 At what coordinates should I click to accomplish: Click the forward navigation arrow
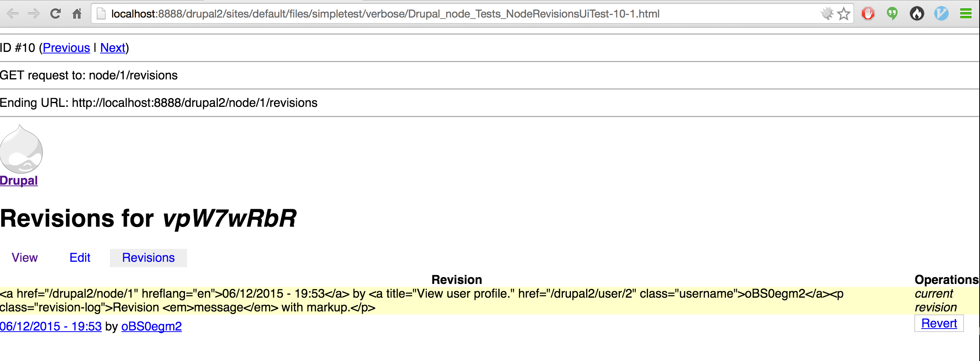pyautogui.click(x=34, y=14)
